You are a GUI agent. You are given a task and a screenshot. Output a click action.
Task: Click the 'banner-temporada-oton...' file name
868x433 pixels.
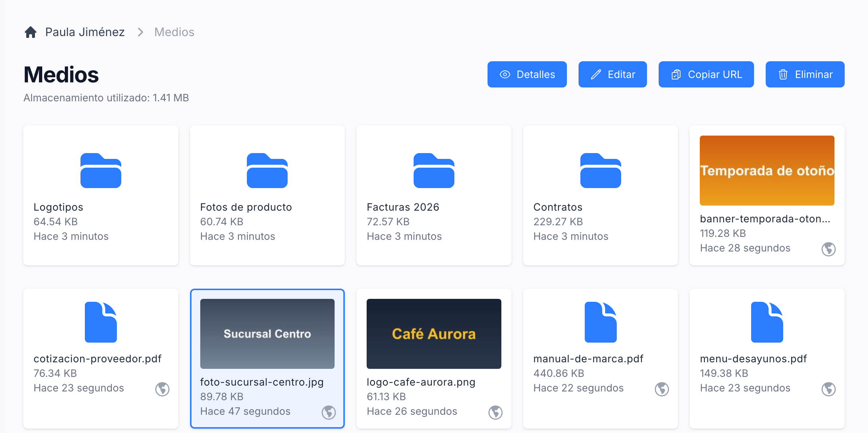pos(765,219)
